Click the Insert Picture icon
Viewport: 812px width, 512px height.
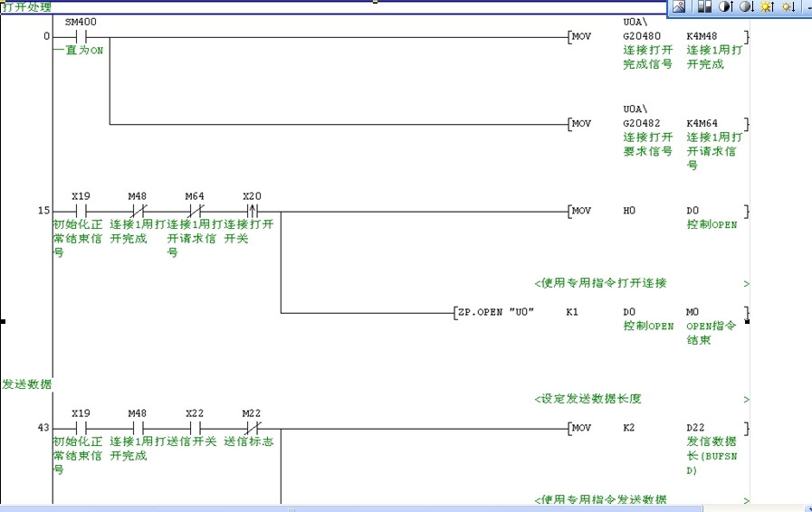679,7
